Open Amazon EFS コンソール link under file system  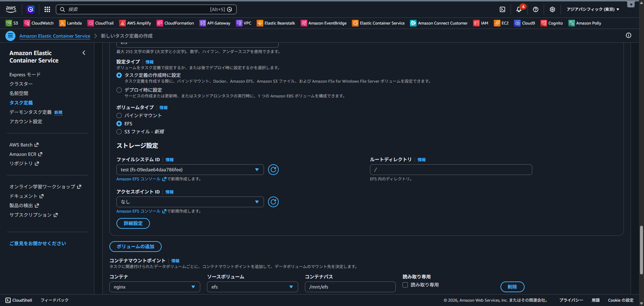click(141, 179)
